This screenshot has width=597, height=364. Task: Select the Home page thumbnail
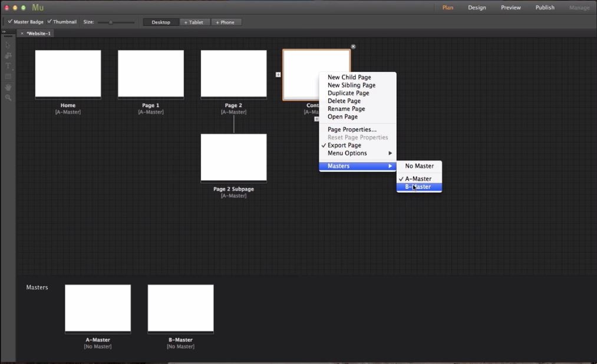(68, 74)
